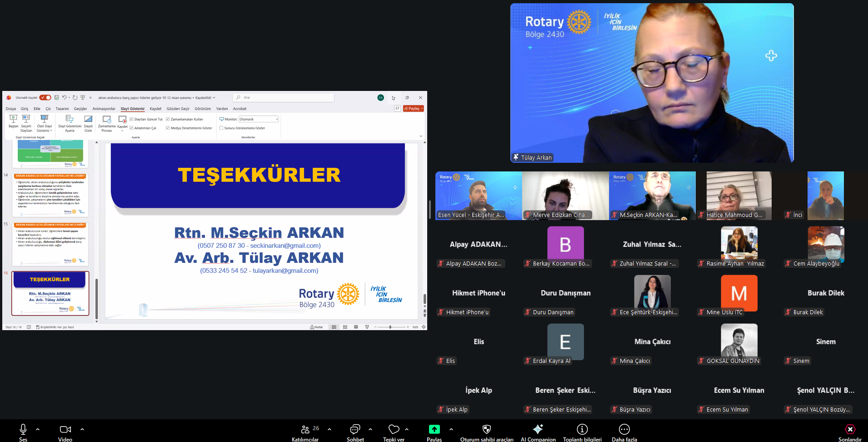The image size is (868, 442).
Task: Switch to slide sorter view icon
Action: (x=345, y=327)
